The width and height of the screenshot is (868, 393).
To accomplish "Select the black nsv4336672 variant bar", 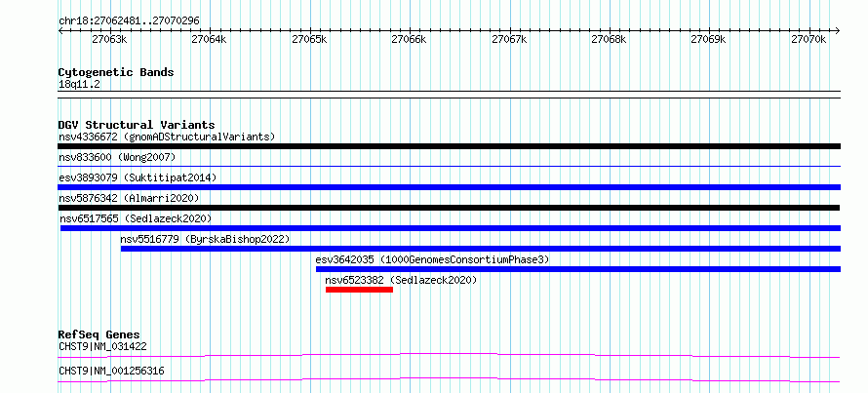I will tap(449, 146).
